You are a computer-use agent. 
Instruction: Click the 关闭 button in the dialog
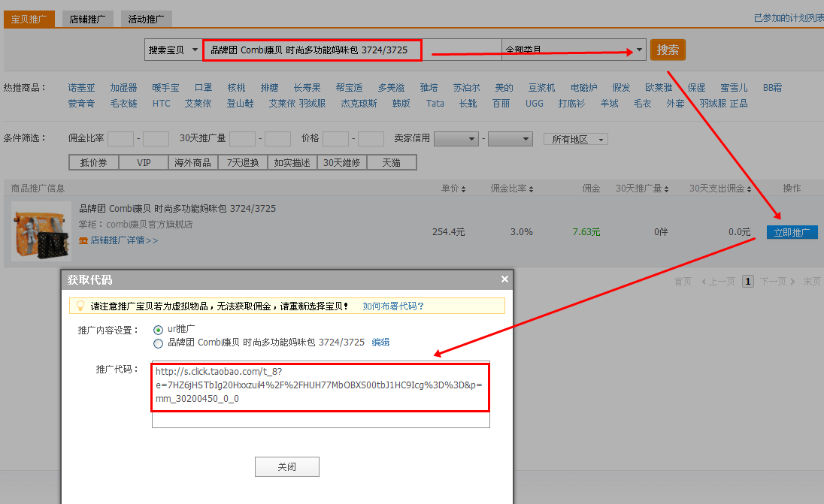pos(287,466)
